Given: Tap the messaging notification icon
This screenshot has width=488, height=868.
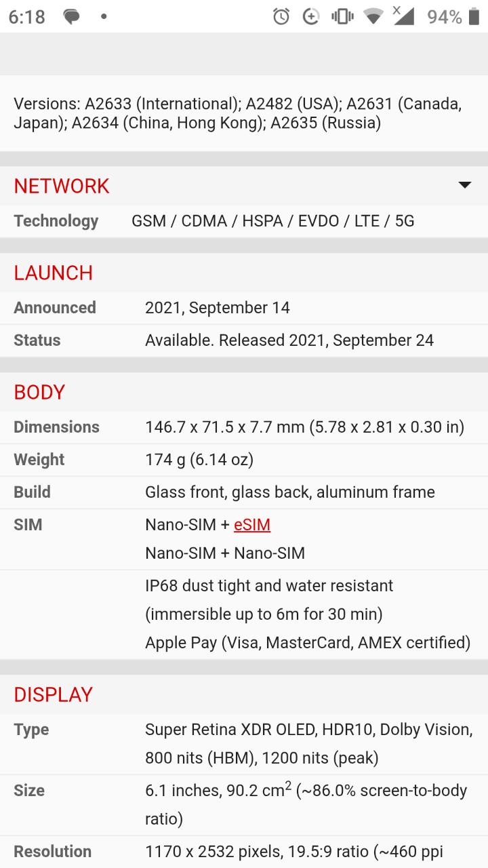Looking at the screenshot, I should [72, 17].
